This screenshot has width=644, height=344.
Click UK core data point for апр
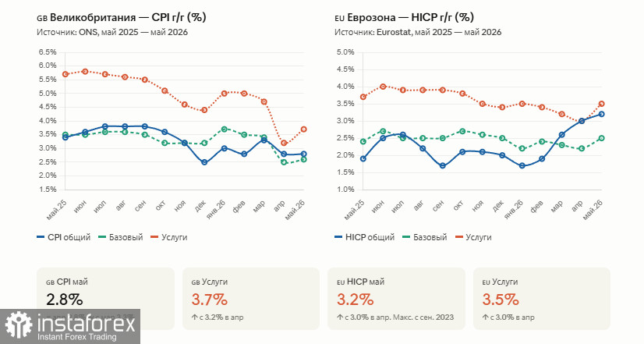[284, 162]
